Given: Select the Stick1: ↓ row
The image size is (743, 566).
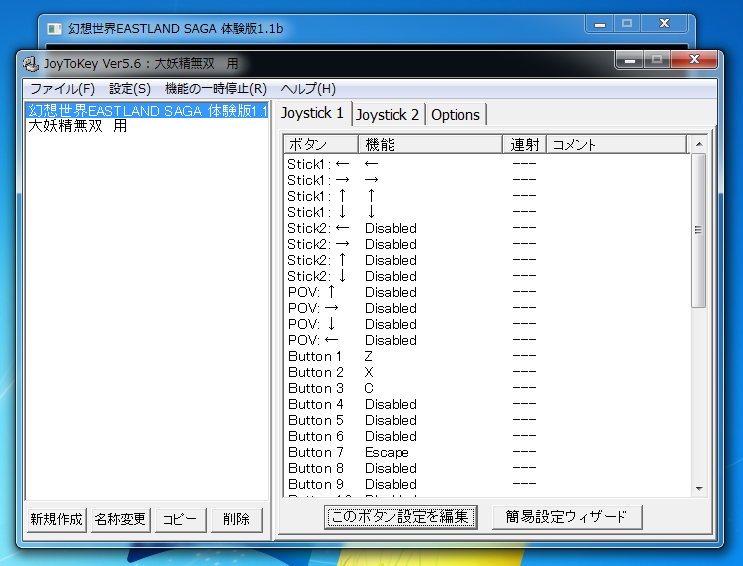Looking at the screenshot, I should pyautogui.click(x=487, y=212).
